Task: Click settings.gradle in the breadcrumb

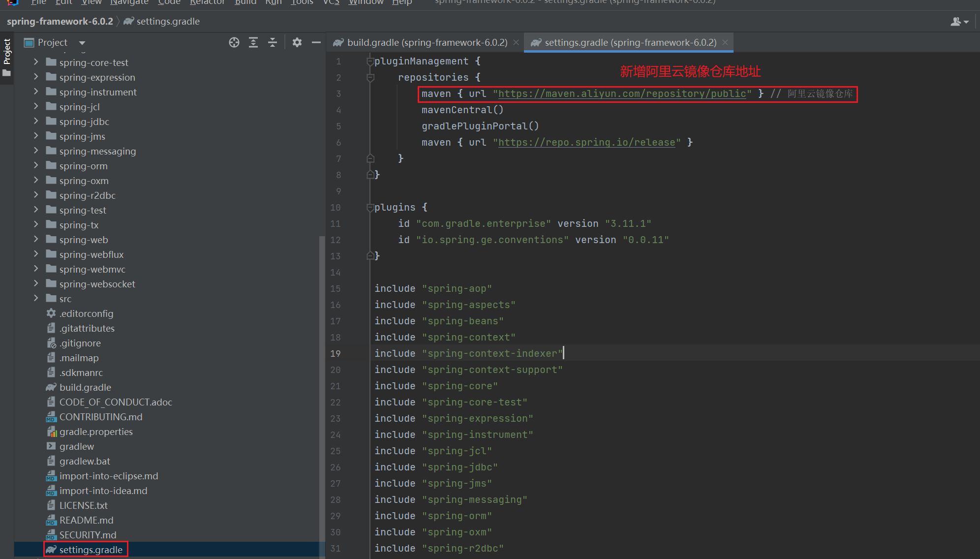Action: (168, 21)
